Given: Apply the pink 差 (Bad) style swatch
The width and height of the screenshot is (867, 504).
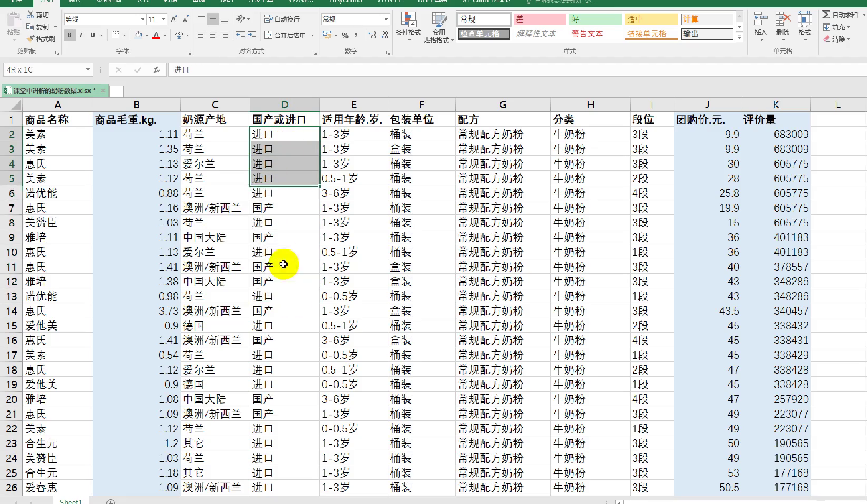Looking at the screenshot, I should (x=539, y=19).
